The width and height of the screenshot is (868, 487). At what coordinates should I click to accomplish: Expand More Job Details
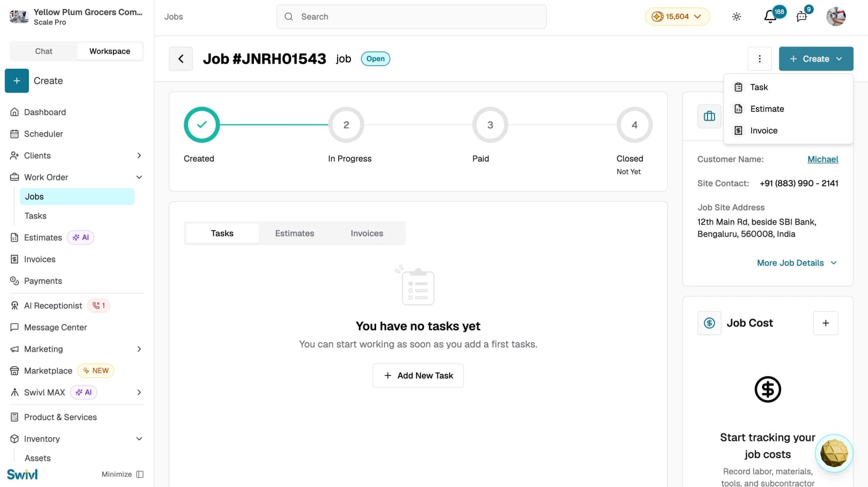(x=797, y=263)
